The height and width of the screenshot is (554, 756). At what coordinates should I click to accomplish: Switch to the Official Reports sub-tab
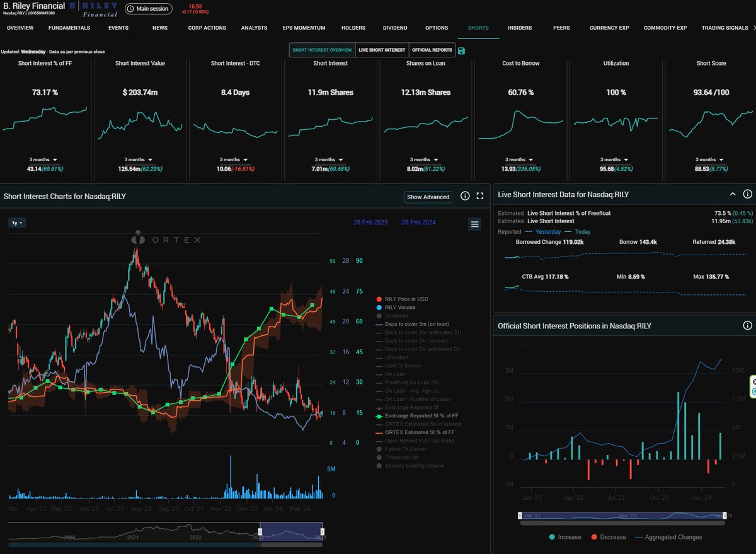click(x=432, y=50)
